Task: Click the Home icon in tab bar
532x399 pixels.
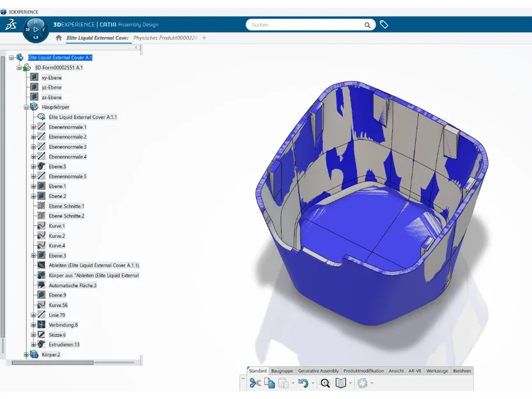Action: click(59, 38)
